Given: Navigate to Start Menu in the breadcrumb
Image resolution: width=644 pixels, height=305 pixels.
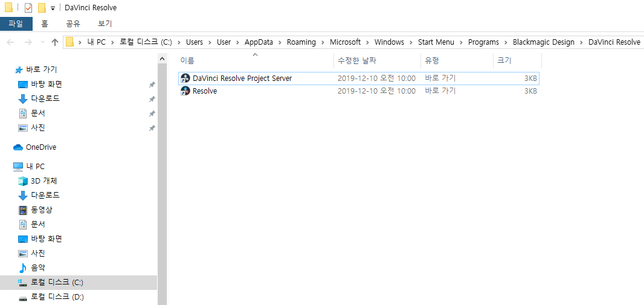Looking at the screenshot, I should tap(436, 42).
